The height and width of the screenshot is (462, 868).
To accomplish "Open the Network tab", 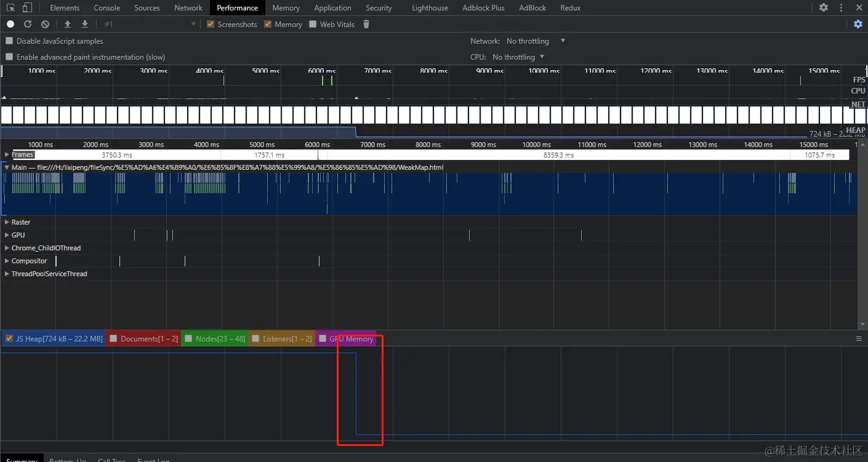I will [x=188, y=8].
